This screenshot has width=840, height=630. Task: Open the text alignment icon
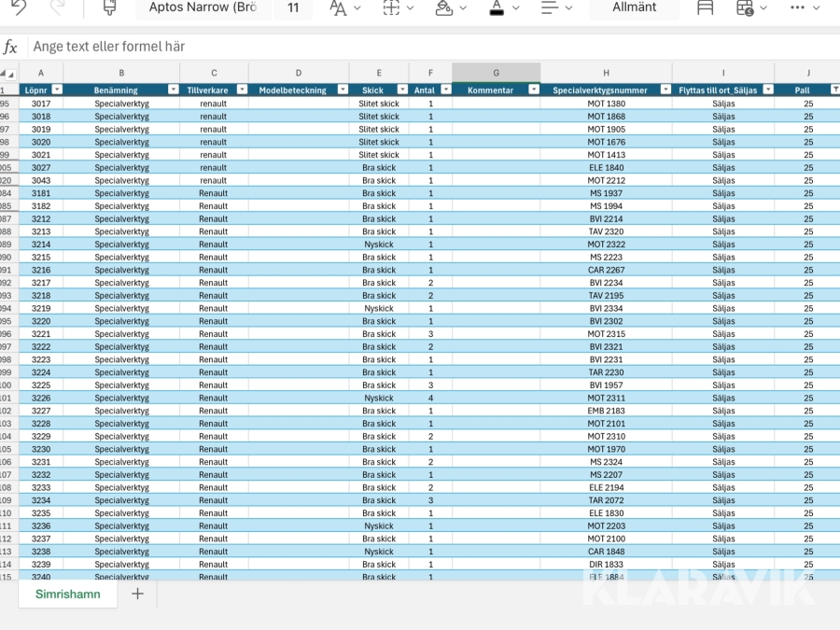click(x=550, y=7)
